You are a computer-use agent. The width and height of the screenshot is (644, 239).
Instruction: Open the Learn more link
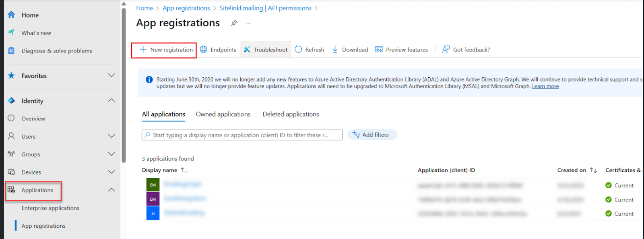point(545,86)
